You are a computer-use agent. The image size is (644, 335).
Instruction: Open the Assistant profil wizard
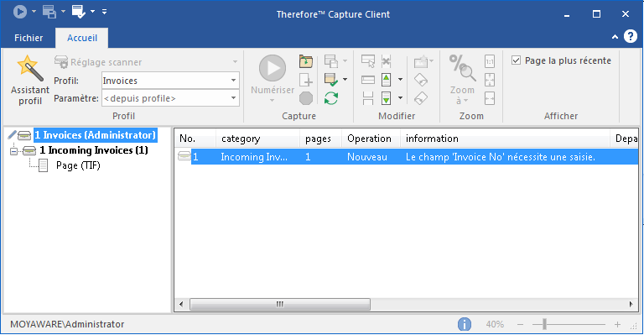pos(29,80)
